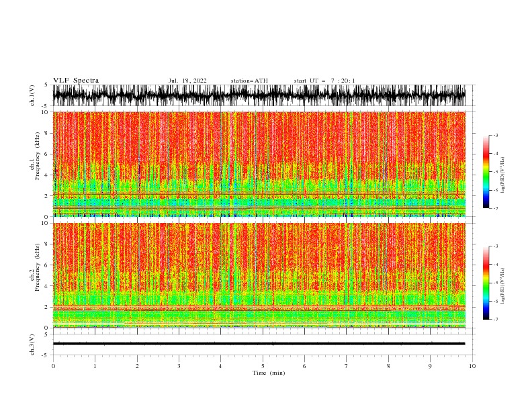
Task: Click the "8" kHz tick on ch.1 axis
Action: [x=47, y=133]
